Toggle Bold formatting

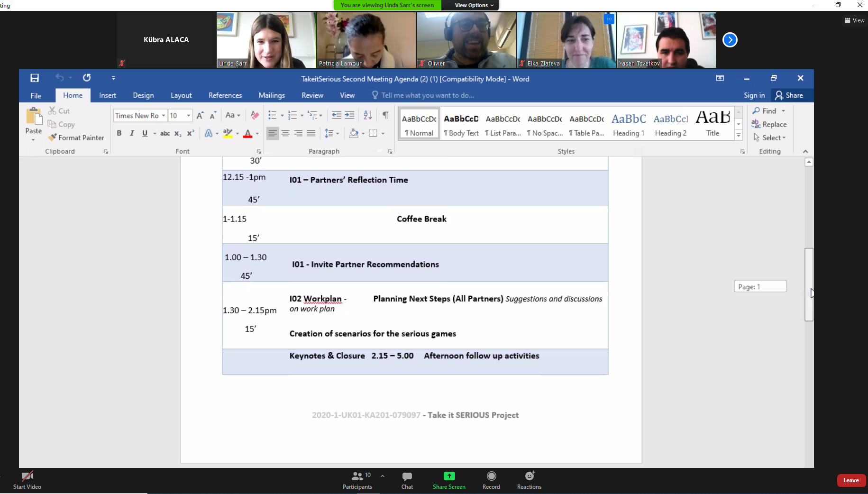(119, 134)
